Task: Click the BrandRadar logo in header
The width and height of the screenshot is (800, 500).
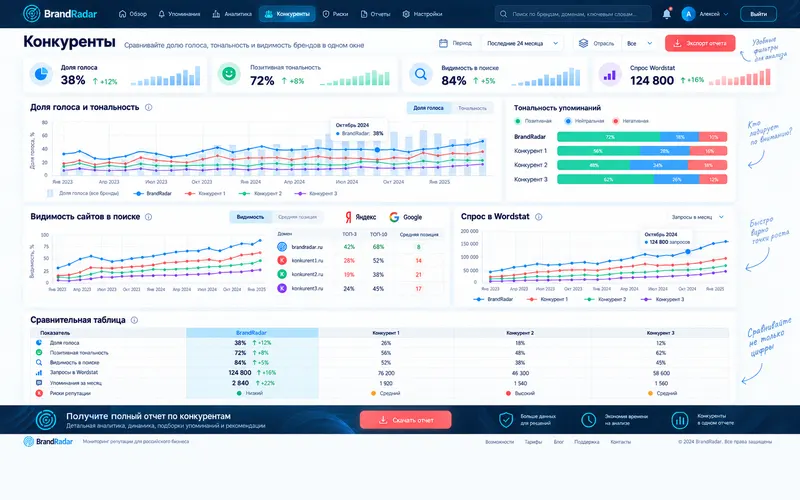Action: point(60,14)
